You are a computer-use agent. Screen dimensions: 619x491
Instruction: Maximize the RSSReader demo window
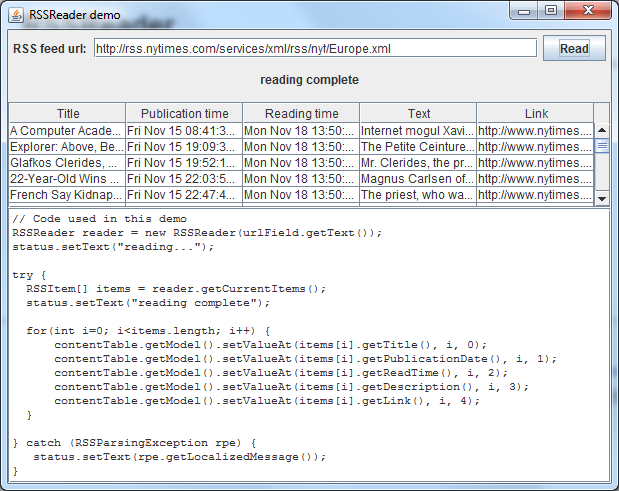click(551, 13)
